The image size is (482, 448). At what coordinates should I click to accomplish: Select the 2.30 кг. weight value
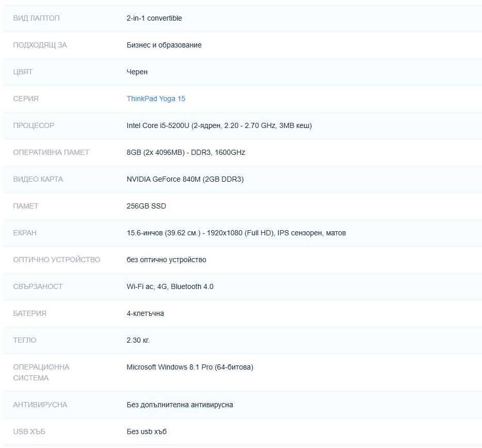138,340
